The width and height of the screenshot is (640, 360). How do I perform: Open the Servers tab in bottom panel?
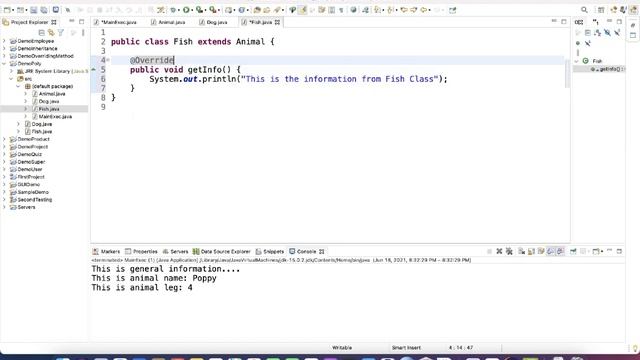tap(175, 251)
